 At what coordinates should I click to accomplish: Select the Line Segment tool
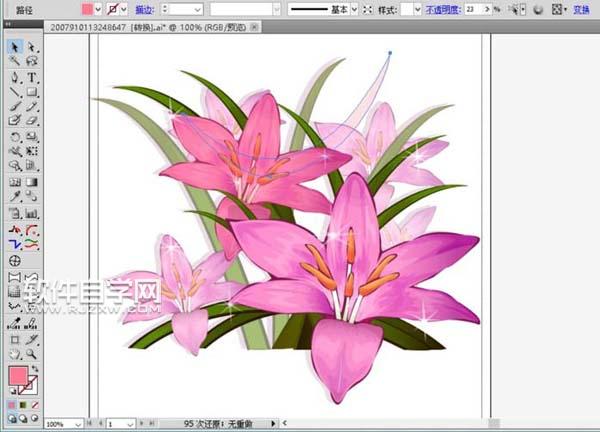tap(15, 92)
